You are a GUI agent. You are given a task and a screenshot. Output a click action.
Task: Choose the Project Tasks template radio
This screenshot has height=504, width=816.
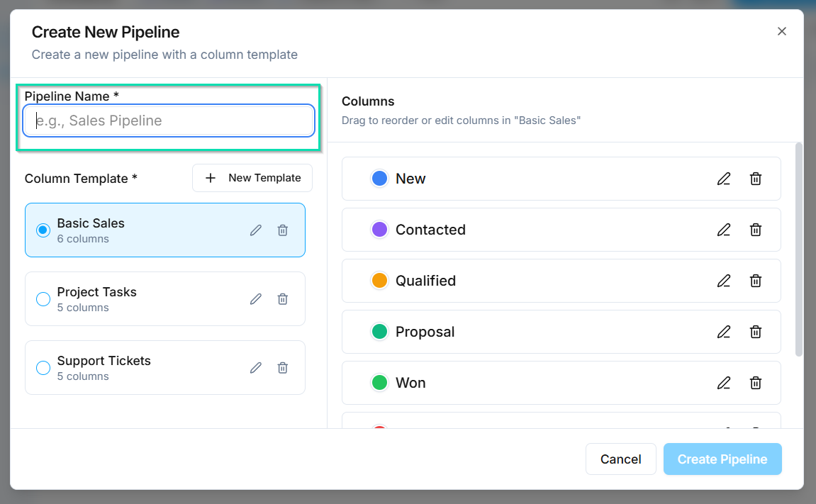coord(43,299)
